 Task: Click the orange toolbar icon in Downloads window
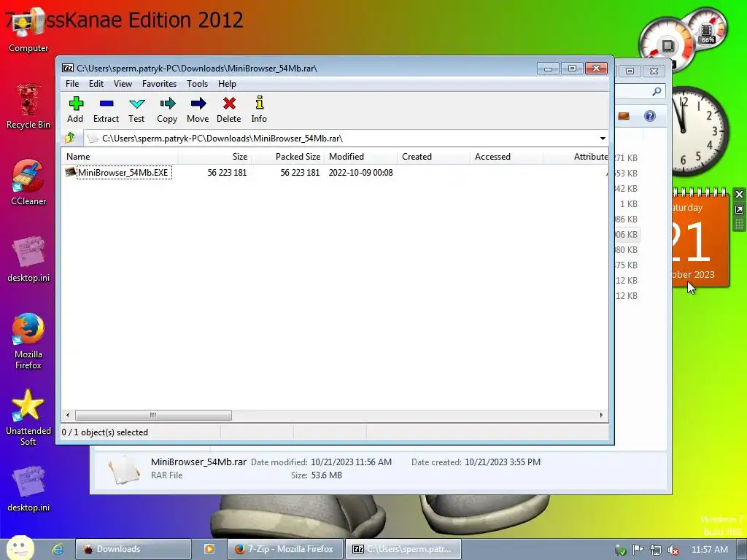(624, 116)
